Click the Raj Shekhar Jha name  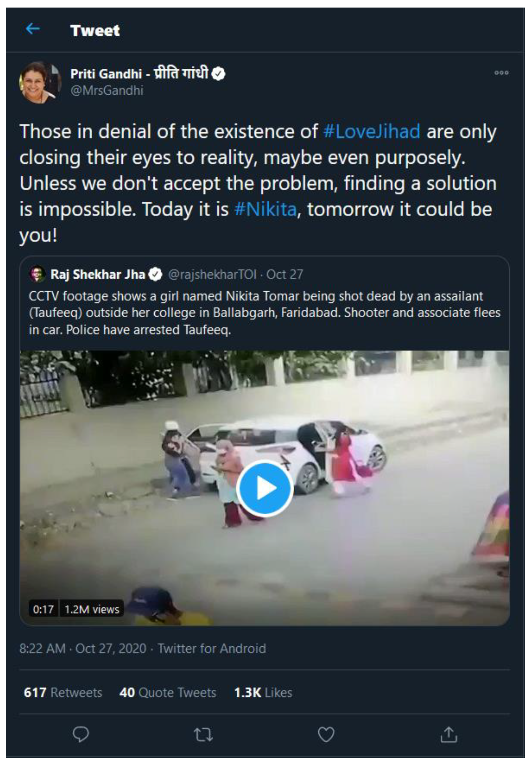(97, 274)
